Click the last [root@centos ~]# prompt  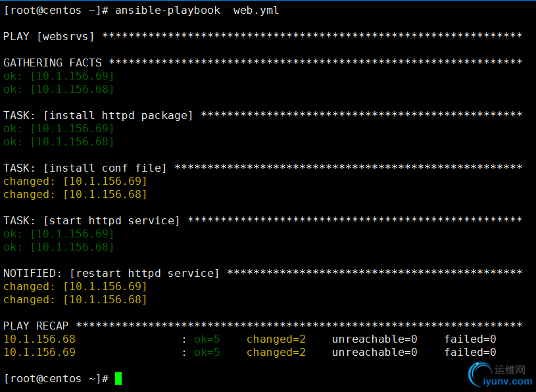point(56,379)
